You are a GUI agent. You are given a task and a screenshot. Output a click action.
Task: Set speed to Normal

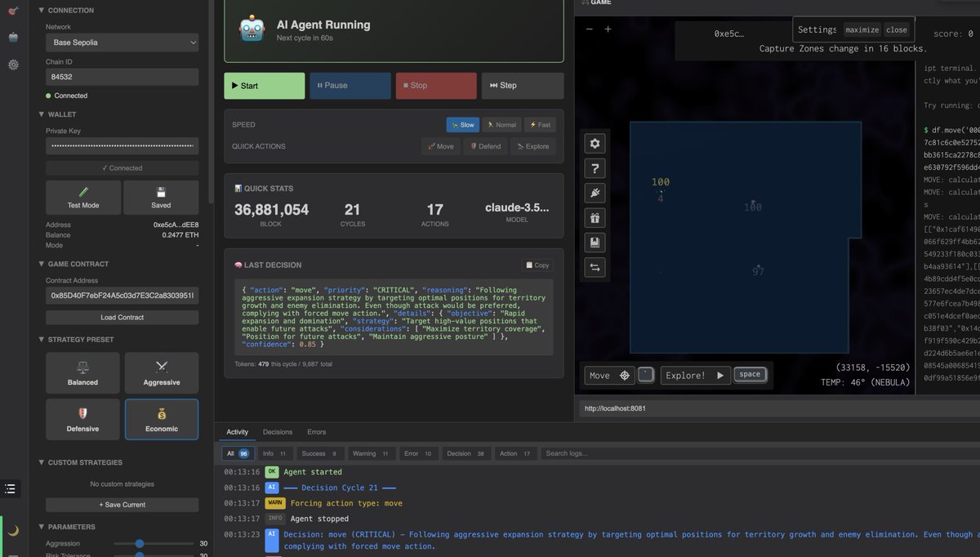coord(501,125)
